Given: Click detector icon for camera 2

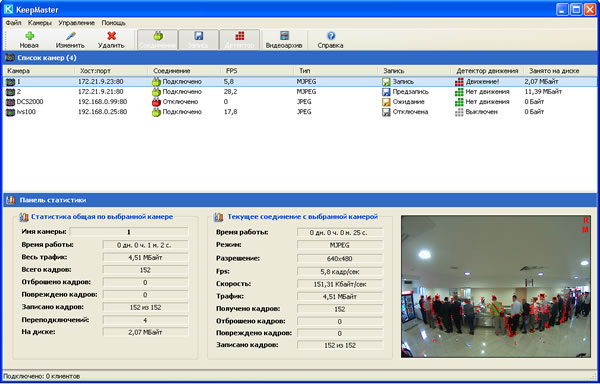Looking at the screenshot, I should (x=459, y=92).
